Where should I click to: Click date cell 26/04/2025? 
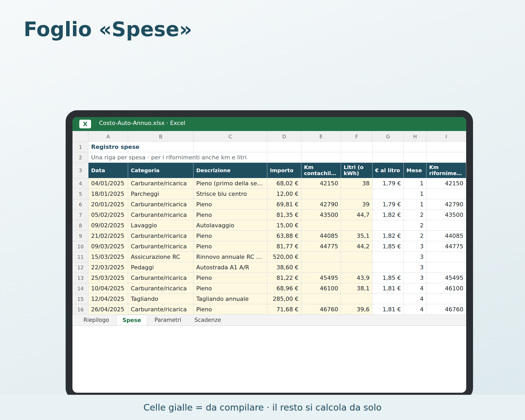pyautogui.click(x=108, y=309)
